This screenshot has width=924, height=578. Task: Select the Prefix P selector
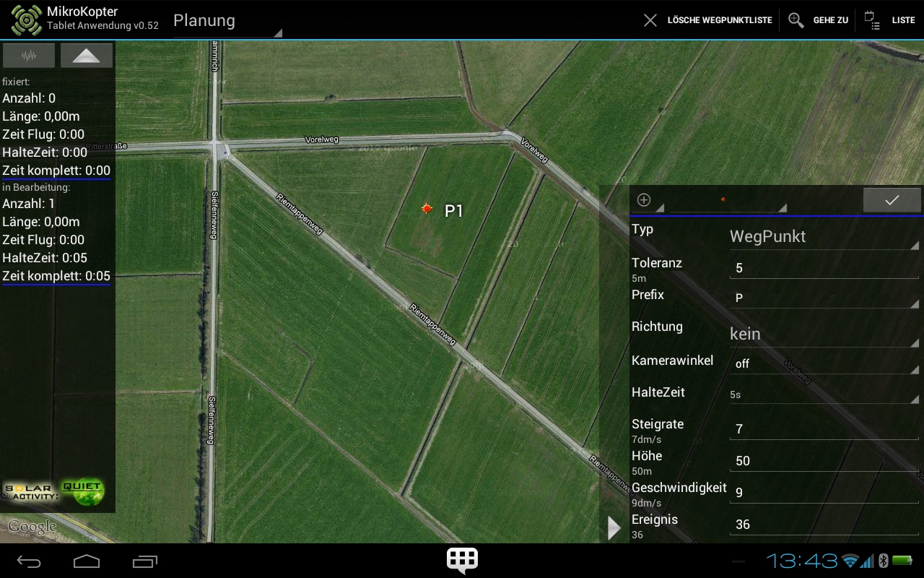coord(823,298)
